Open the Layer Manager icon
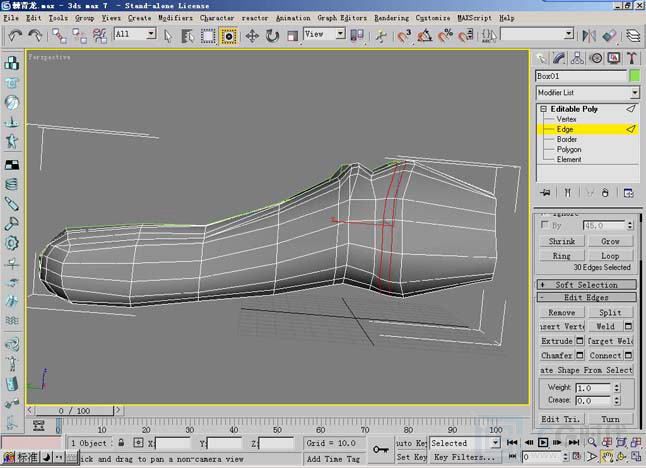The image size is (646, 468). [x=633, y=36]
